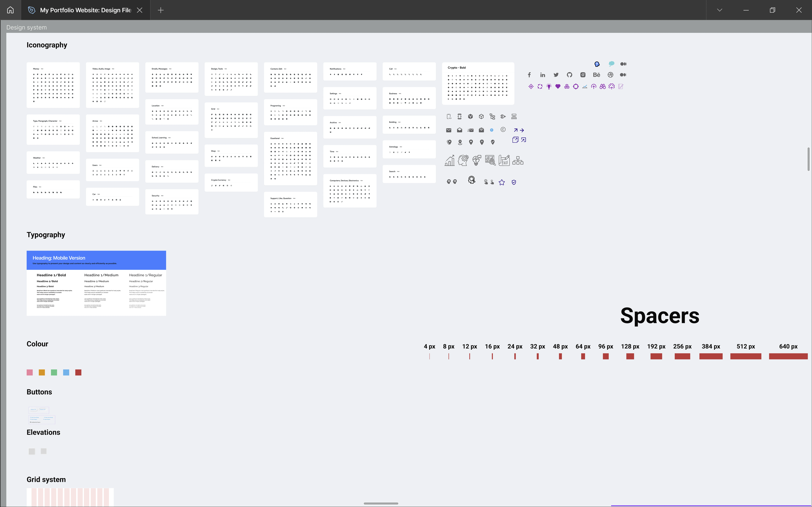Select the purple stacked cubes icon
812x507 pixels.
pyautogui.click(x=567, y=87)
